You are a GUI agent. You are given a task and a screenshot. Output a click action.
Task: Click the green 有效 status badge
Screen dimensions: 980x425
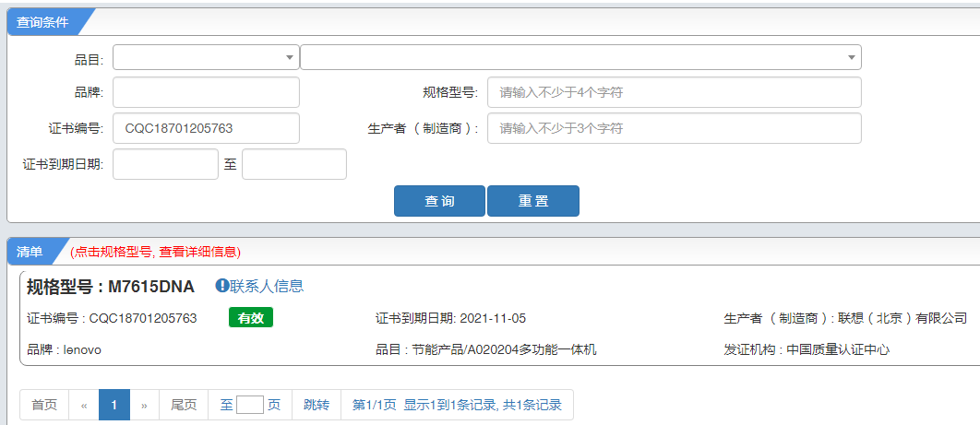pos(251,318)
